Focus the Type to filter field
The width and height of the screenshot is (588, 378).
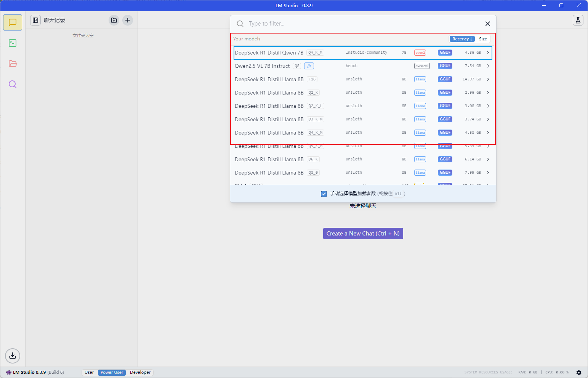[x=364, y=24]
